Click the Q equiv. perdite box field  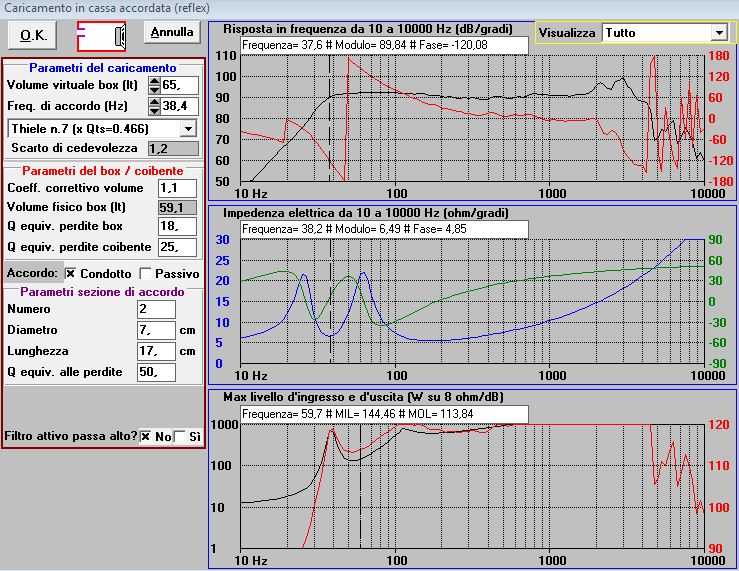[177, 226]
